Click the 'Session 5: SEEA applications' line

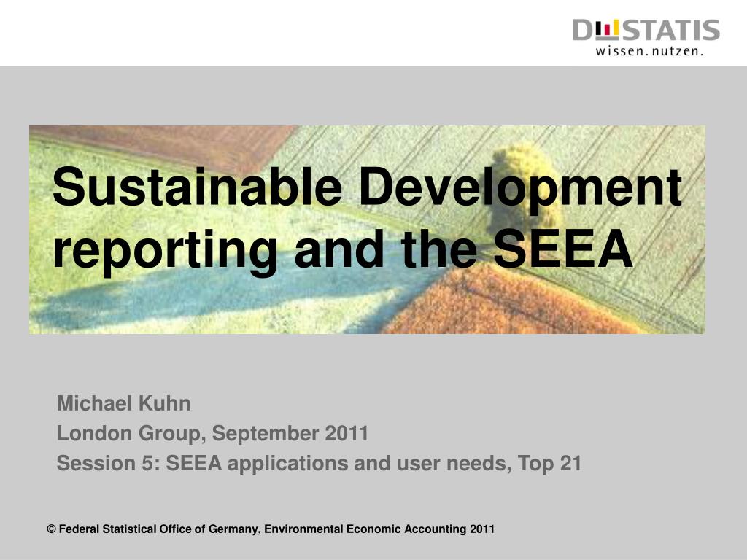coord(320,463)
